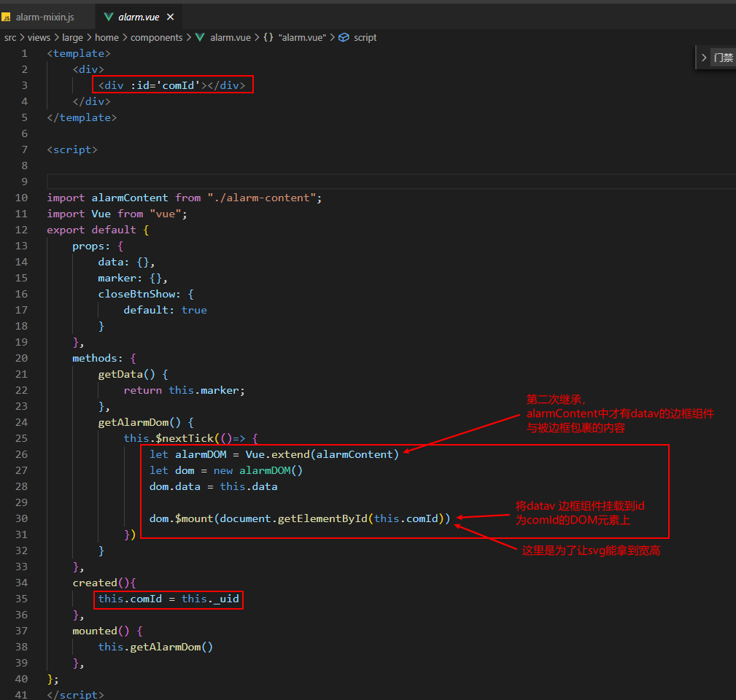Click line number 1 in the gutter
This screenshot has width=736, height=700.
[x=24, y=53]
